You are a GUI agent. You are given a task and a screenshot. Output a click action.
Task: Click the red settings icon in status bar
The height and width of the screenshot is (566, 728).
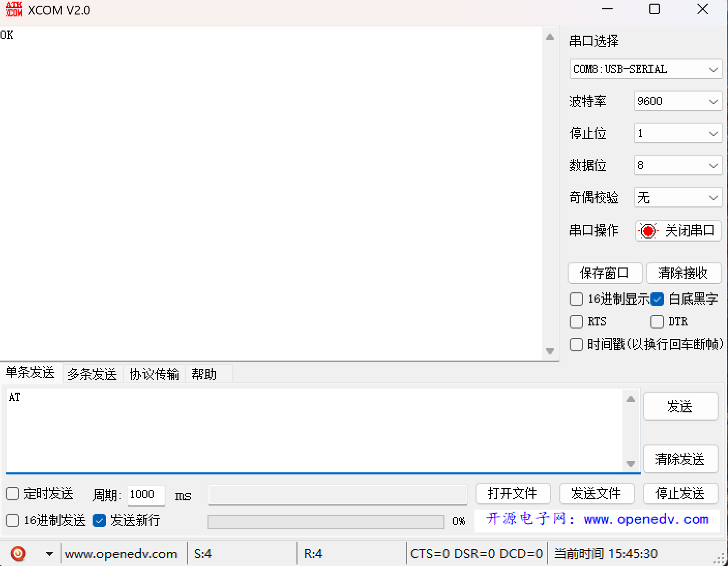point(18,554)
